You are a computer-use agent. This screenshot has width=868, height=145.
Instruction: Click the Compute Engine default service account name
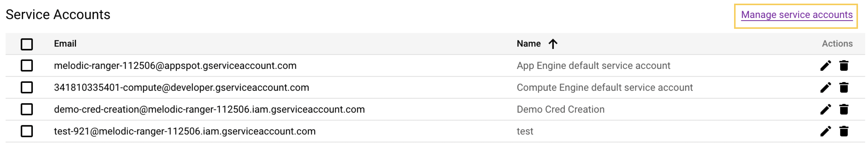pos(604,87)
